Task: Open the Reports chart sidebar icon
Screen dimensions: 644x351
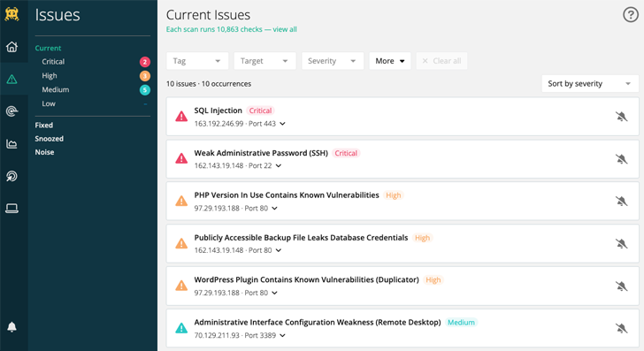Action: 11,144
